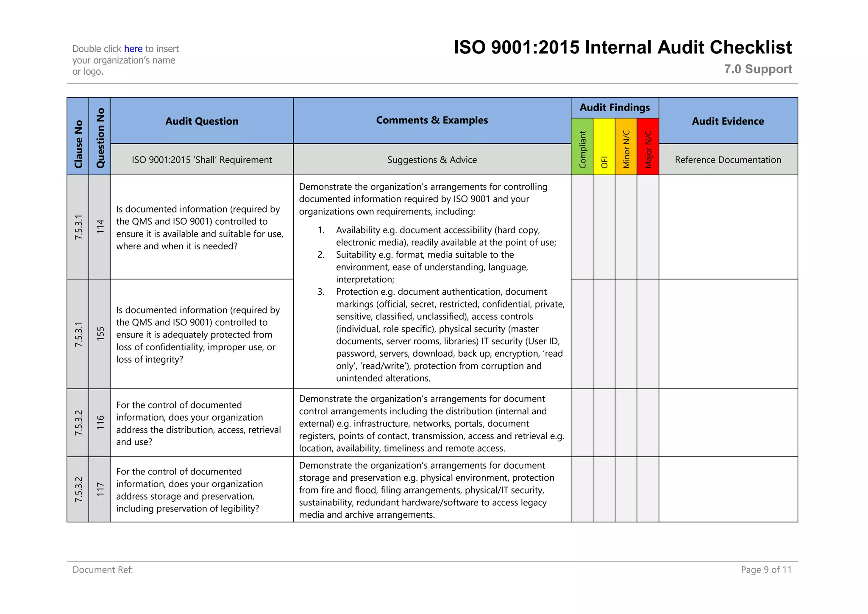Click Audit Evidence cell for question 116
Viewport: 868px width, 614px height.
728,423
